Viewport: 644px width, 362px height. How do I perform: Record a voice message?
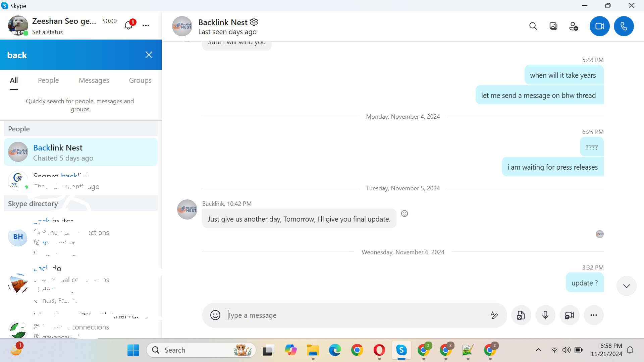pyautogui.click(x=545, y=315)
